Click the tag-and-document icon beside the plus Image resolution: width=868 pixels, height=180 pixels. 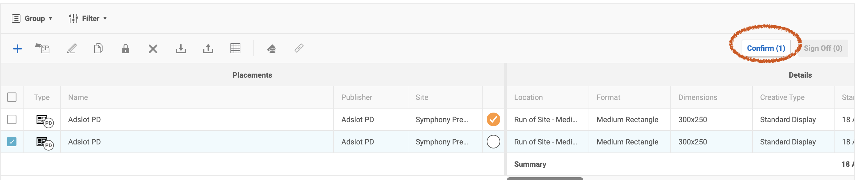[x=42, y=49]
